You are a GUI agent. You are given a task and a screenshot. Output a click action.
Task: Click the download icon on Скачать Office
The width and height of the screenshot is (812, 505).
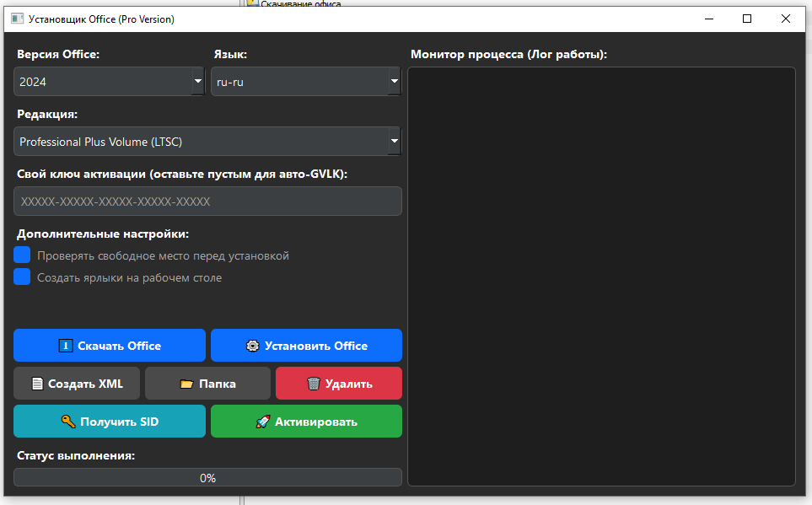coord(66,346)
